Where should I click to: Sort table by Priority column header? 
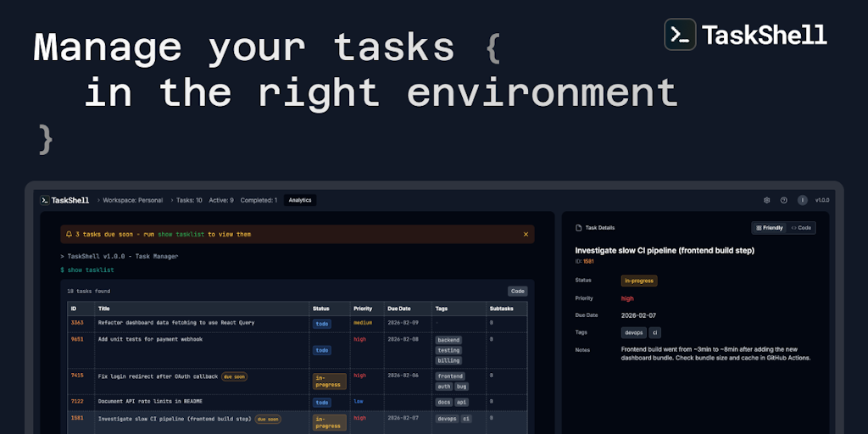363,309
